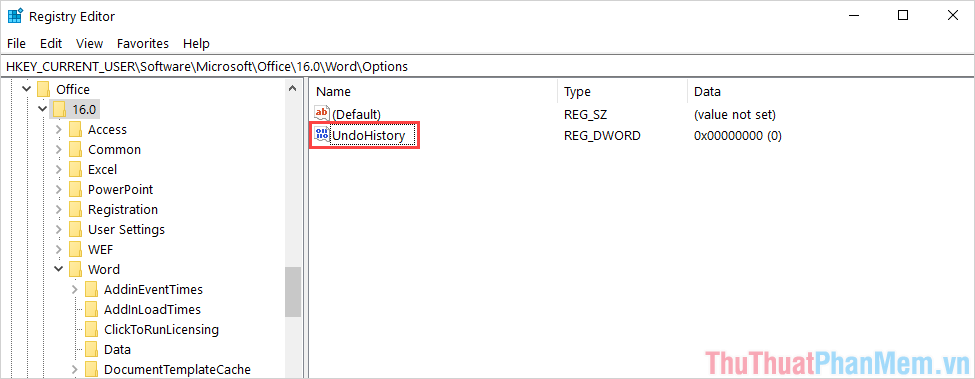The width and height of the screenshot is (975, 379).
Task: Collapse the 16.0 tree node
Action: point(42,109)
